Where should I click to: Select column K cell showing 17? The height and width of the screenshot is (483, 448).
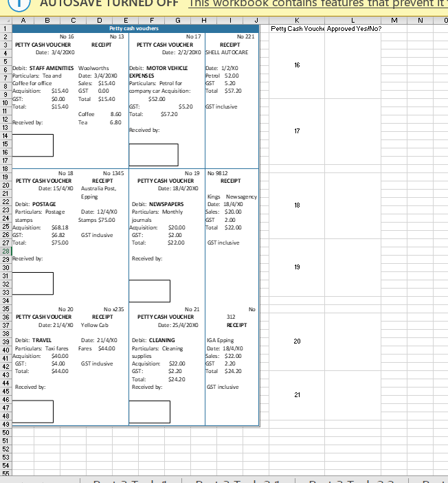[297, 131]
